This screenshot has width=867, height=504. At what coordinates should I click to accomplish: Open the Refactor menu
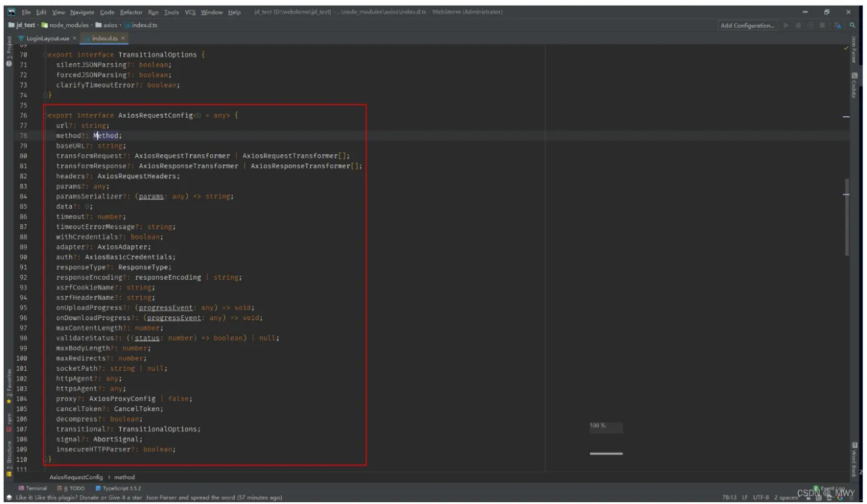pyautogui.click(x=131, y=12)
